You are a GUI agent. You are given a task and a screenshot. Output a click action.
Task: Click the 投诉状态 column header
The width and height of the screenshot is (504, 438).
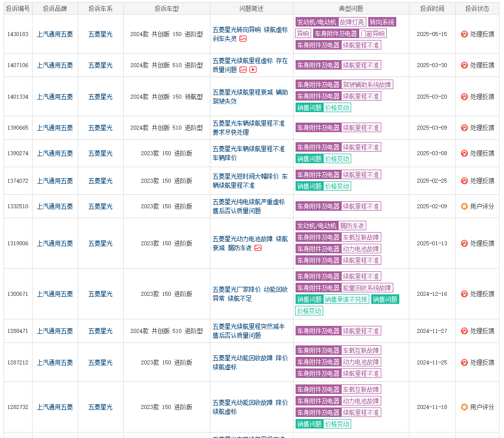[477, 9]
